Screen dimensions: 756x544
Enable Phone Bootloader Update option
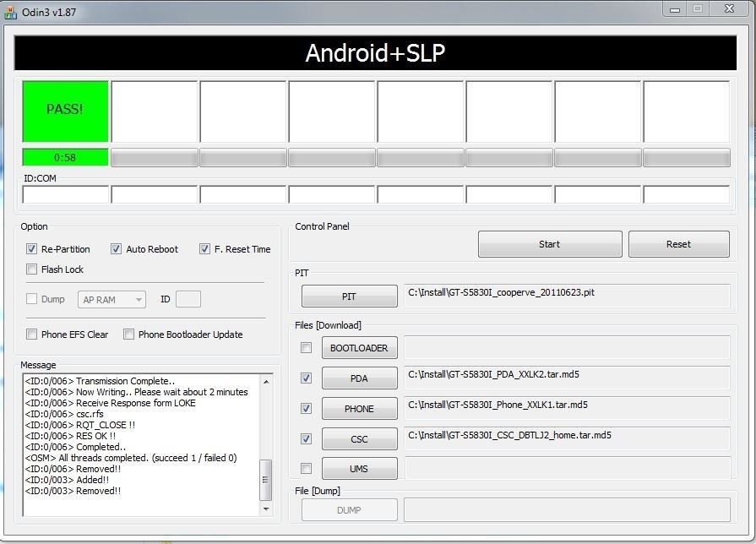(x=128, y=335)
